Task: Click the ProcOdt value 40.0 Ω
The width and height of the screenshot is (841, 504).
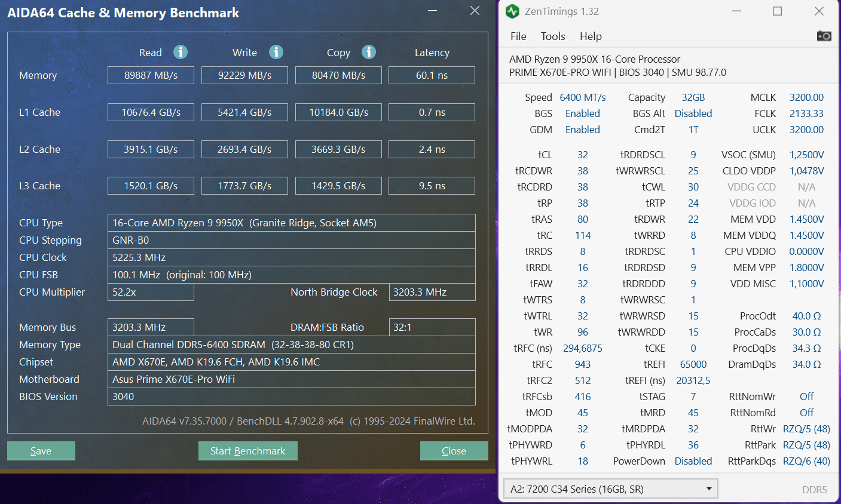Action: point(806,316)
